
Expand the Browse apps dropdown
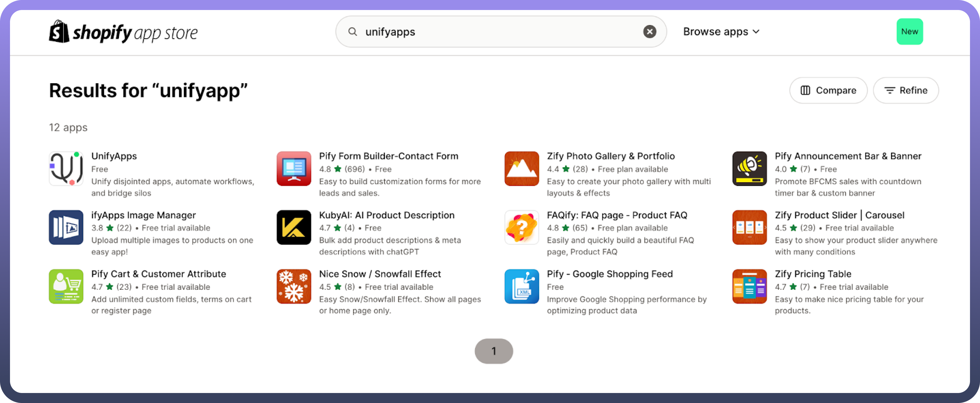(x=721, y=31)
